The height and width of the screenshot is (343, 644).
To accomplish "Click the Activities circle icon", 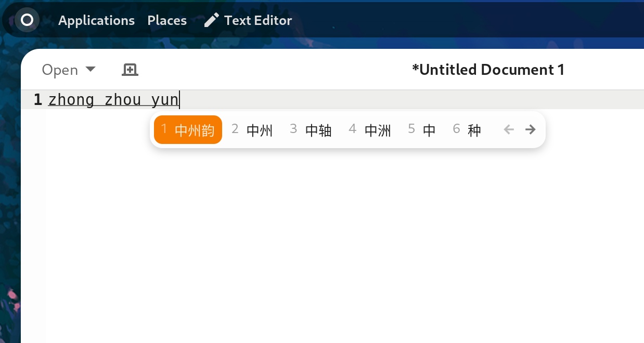I will tap(27, 20).
